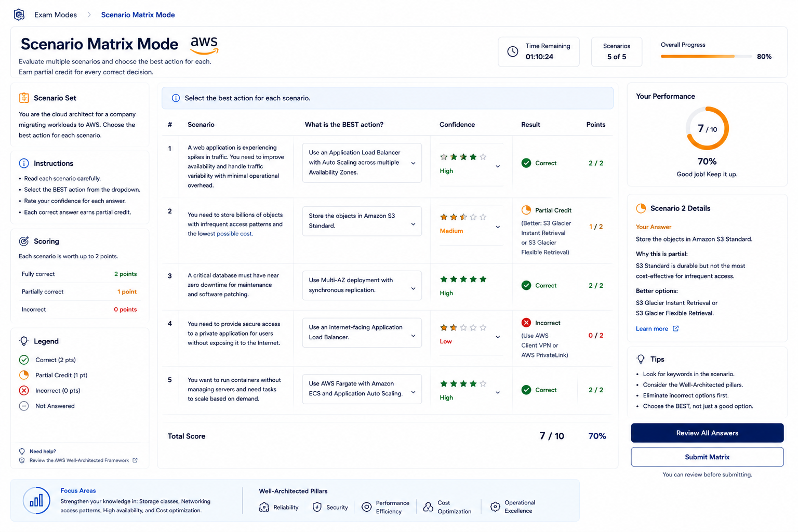This screenshot has width=798, height=532.
Task: Click the Scenarios 5 of 5 counter
Action: [x=617, y=51]
